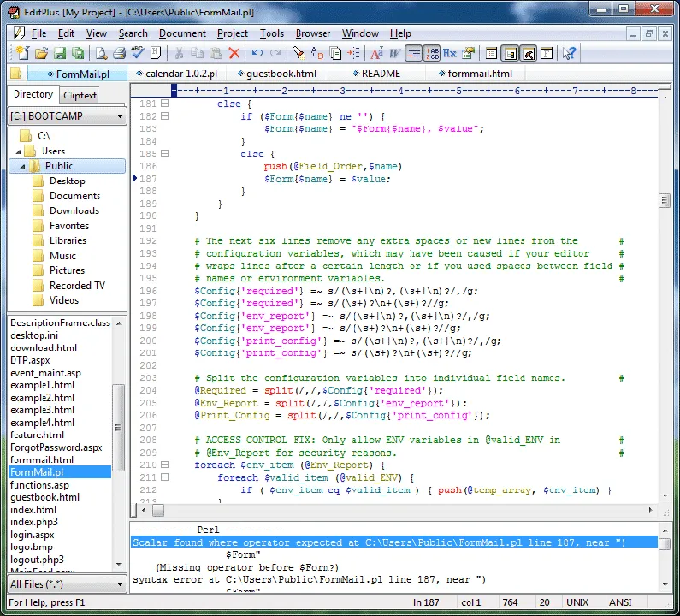Toggle Line Number display button

pyautogui.click(x=431, y=53)
